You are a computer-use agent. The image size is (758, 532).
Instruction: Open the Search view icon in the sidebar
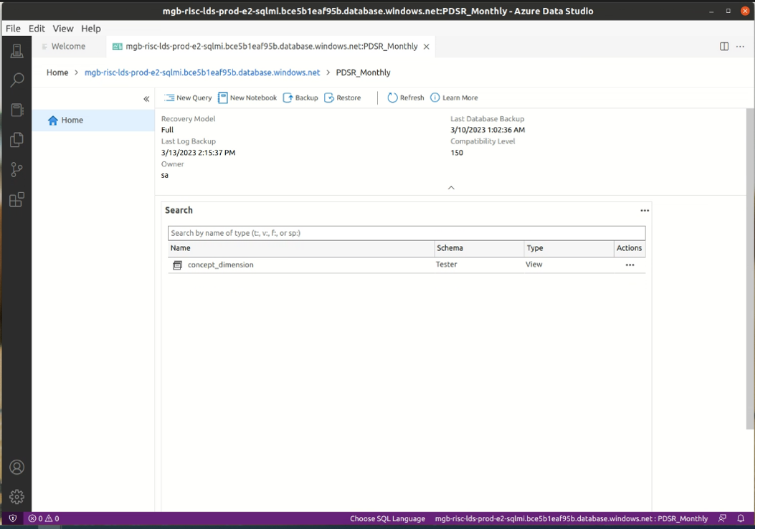(16, 80)
